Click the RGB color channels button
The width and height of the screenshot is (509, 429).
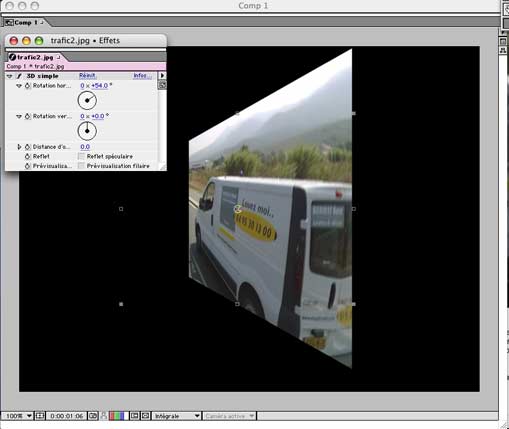click(x=117, y=416)
